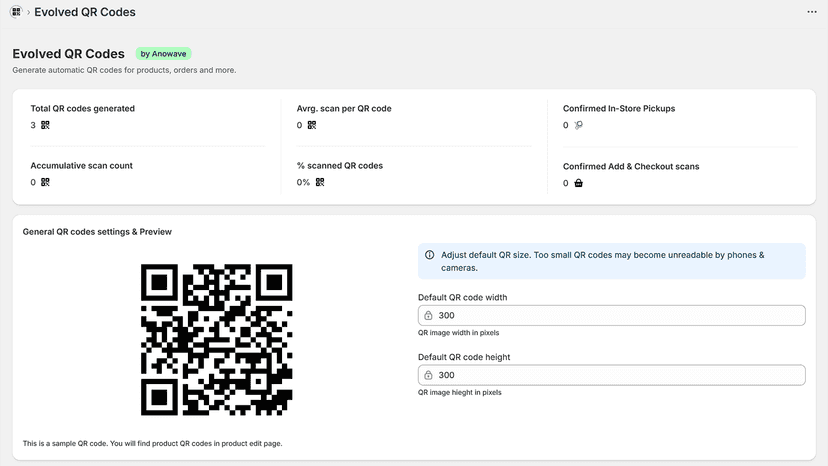
Task: Open the three-dot more options menu
Action: pos(812,12)
